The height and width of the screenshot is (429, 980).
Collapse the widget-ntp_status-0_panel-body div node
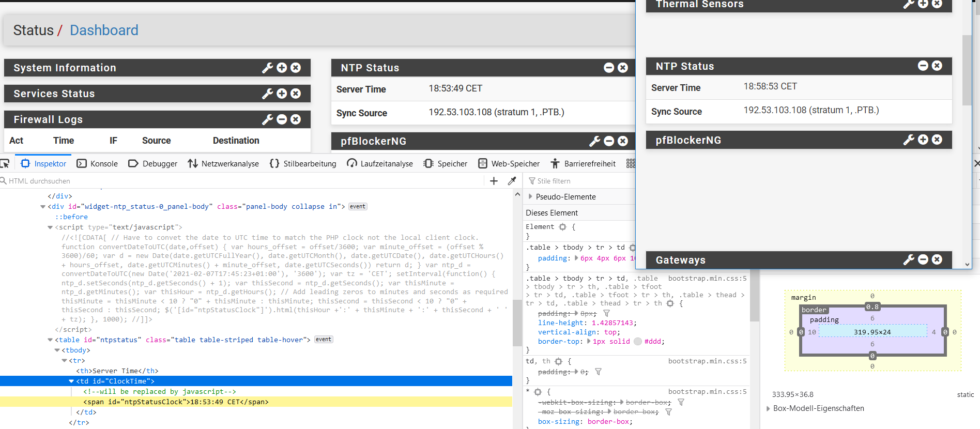[x=43, y=206]
